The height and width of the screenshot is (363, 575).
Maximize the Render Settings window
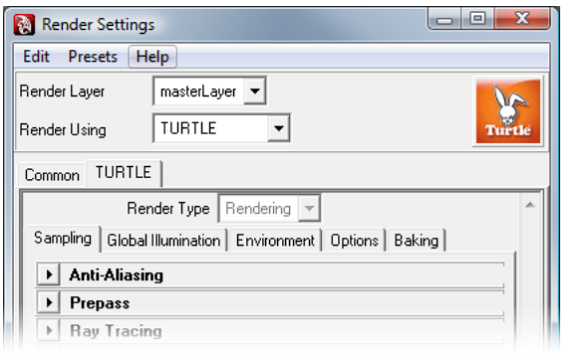coord(477,18)
